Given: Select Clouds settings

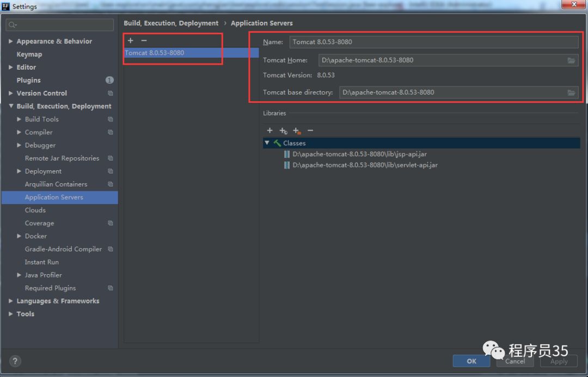Looking at the screenshot, I should click(x=35, y=210).
